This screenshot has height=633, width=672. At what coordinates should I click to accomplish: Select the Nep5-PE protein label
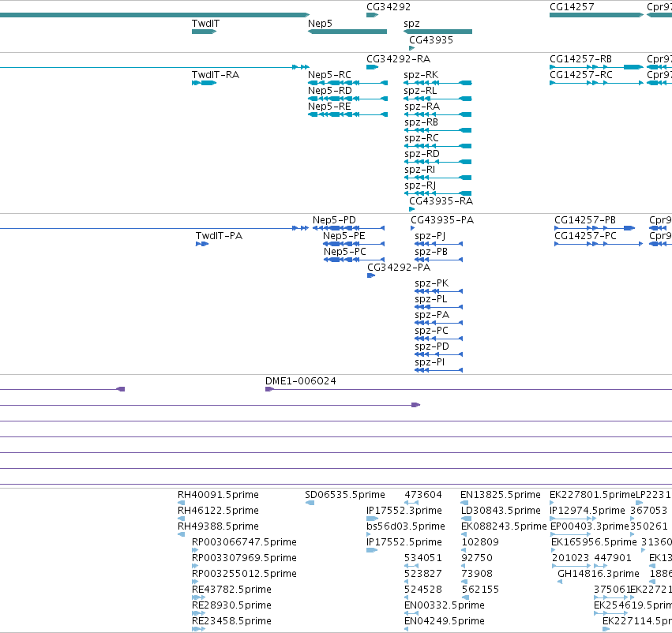[x=344, y=236]
